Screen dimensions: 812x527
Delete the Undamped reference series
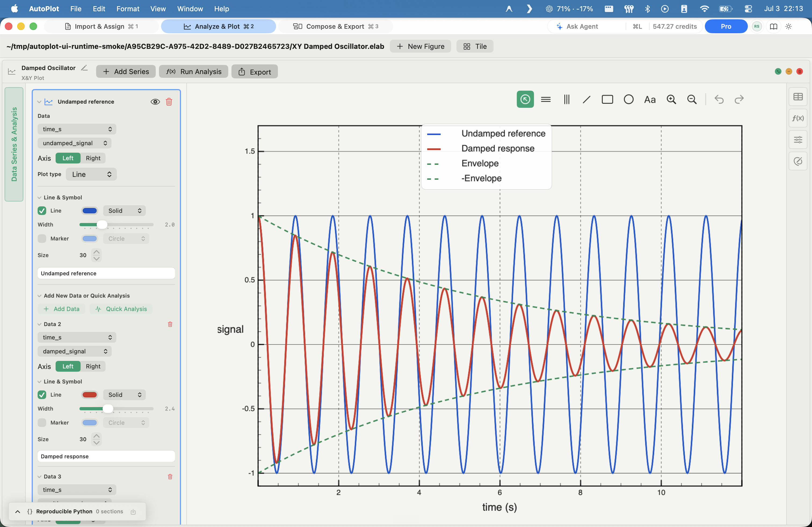pyautogui.click(x=169, y=102)
